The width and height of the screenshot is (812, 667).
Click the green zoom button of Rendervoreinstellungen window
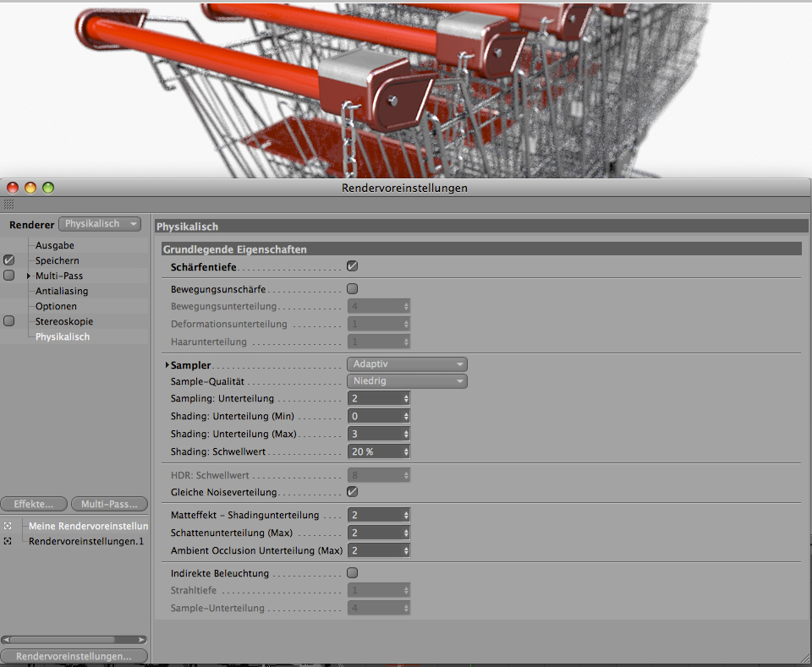(x=48, y=188)
